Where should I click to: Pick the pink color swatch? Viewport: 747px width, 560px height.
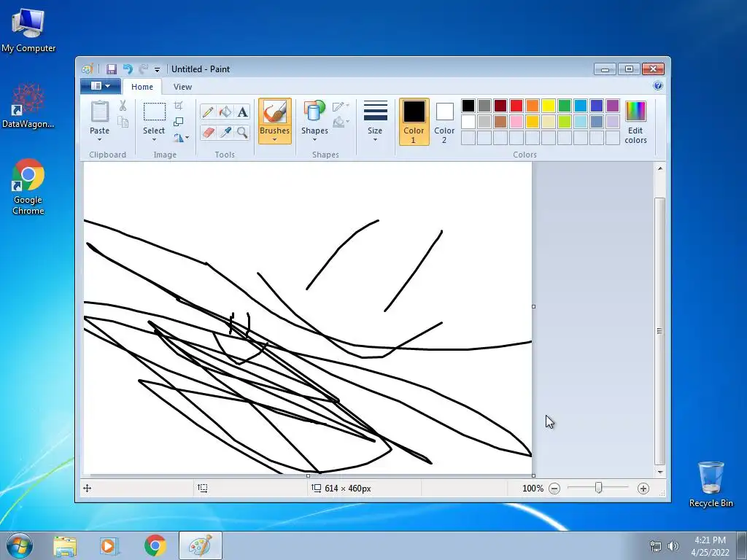point(516,122)
